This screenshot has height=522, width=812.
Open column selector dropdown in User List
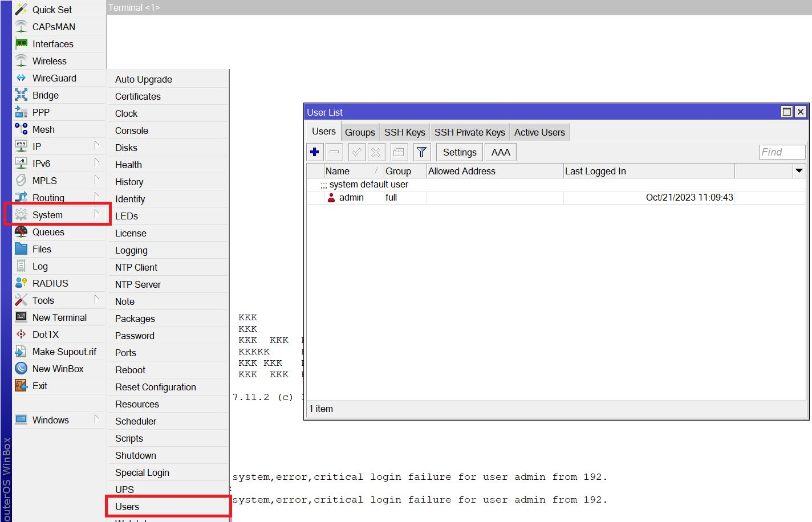(799, 170)
